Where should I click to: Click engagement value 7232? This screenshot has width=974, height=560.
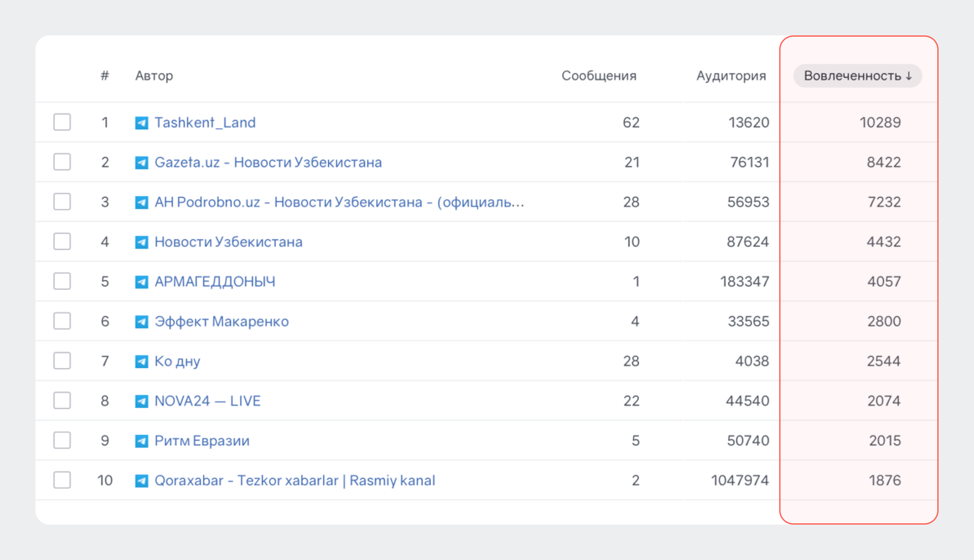pos(884,202)
